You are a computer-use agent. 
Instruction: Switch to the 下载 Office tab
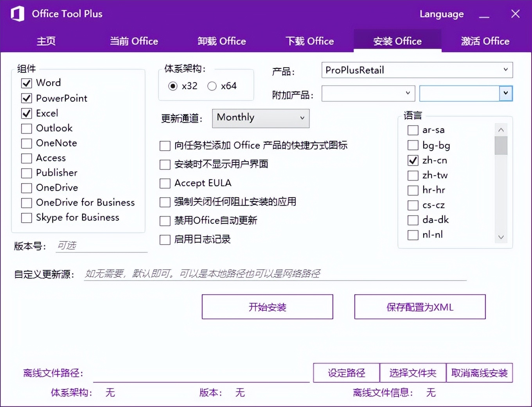(x=309, y=41)
